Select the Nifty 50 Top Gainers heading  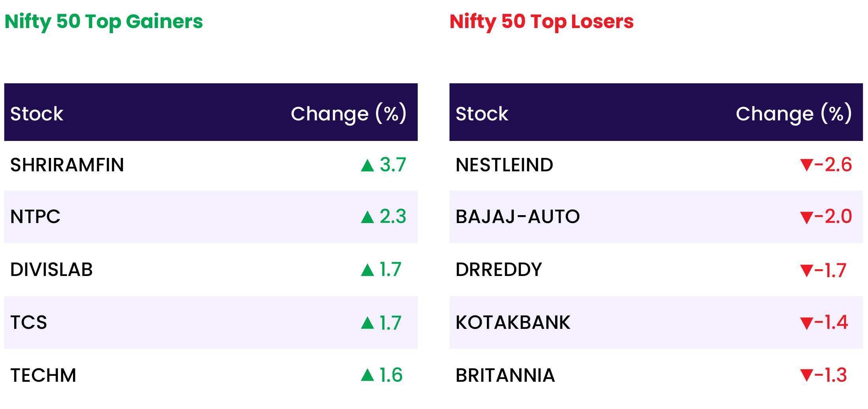tap(104, 22)
